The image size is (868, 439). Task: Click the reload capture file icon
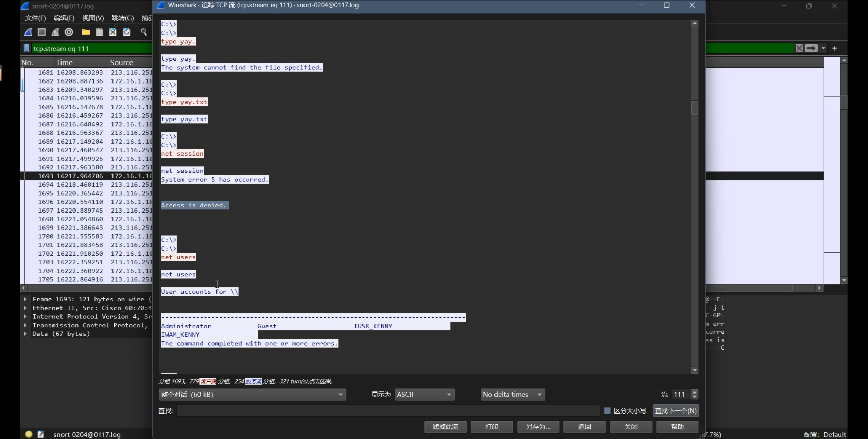point(126,32)
